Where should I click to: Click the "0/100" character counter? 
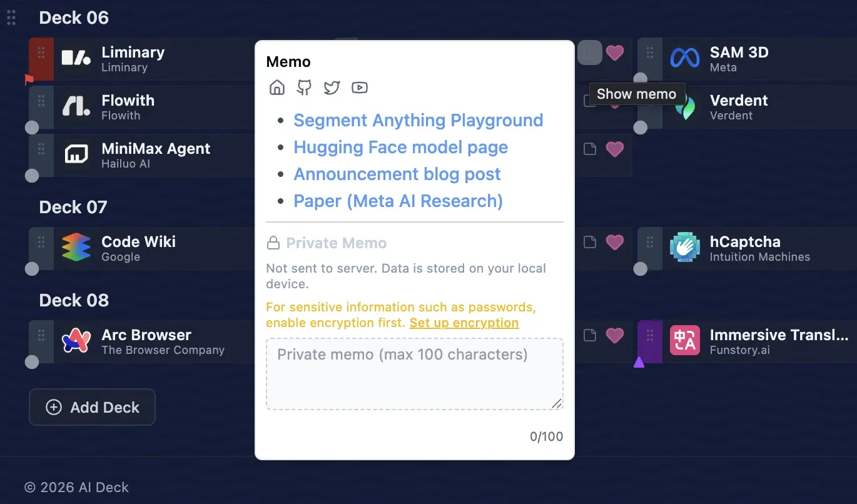pos(547,436)
